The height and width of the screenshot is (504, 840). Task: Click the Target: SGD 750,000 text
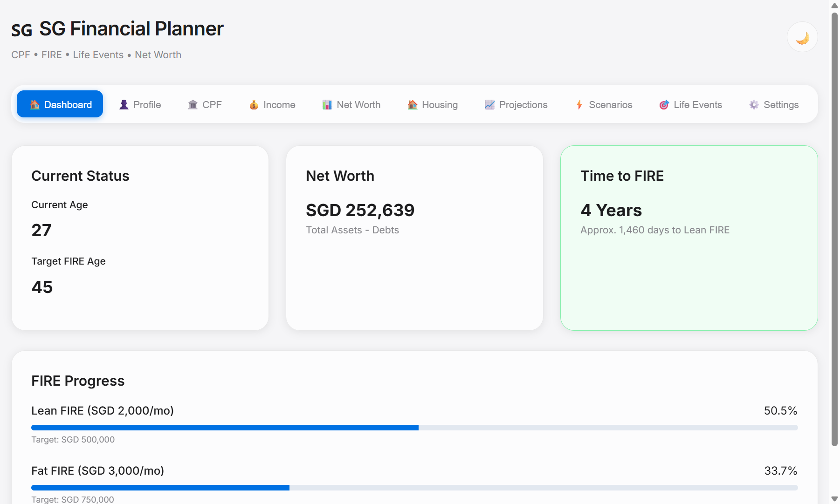coord(73,499)
